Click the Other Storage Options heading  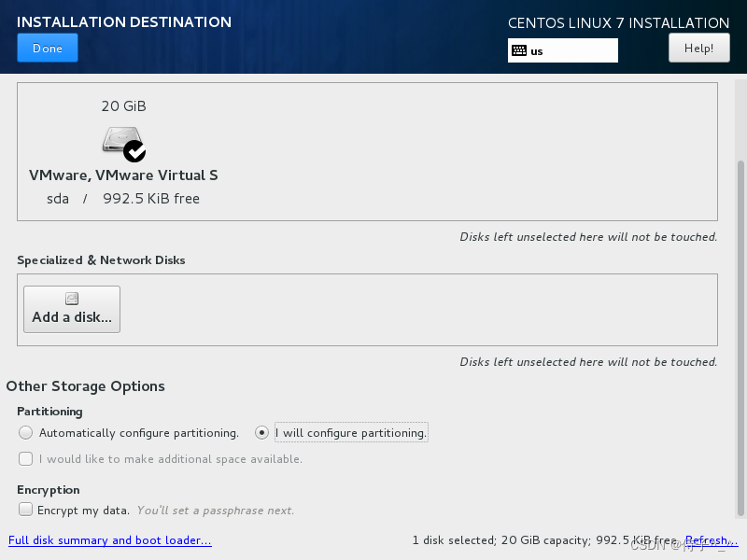(x=85, y=386)
